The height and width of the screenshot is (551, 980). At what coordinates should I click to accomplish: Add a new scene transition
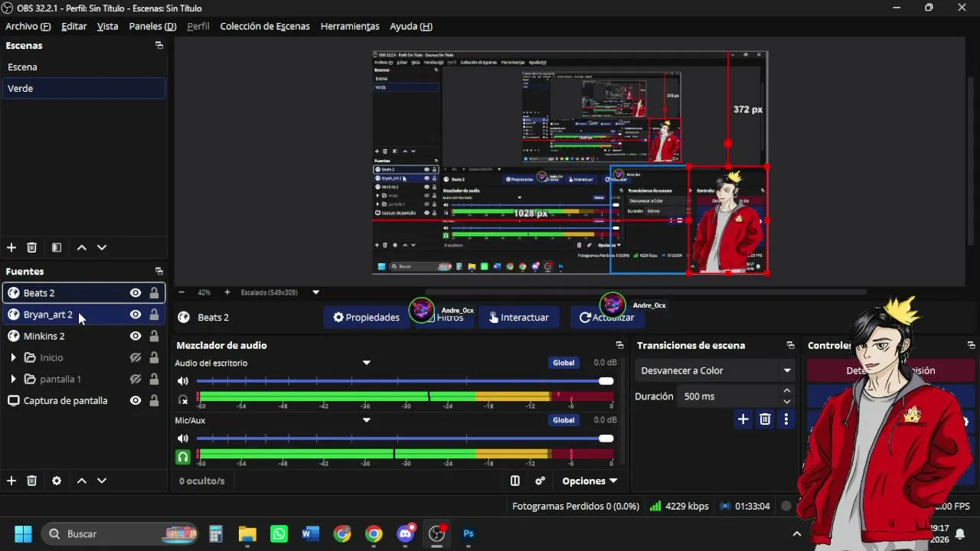click(743, 419)
